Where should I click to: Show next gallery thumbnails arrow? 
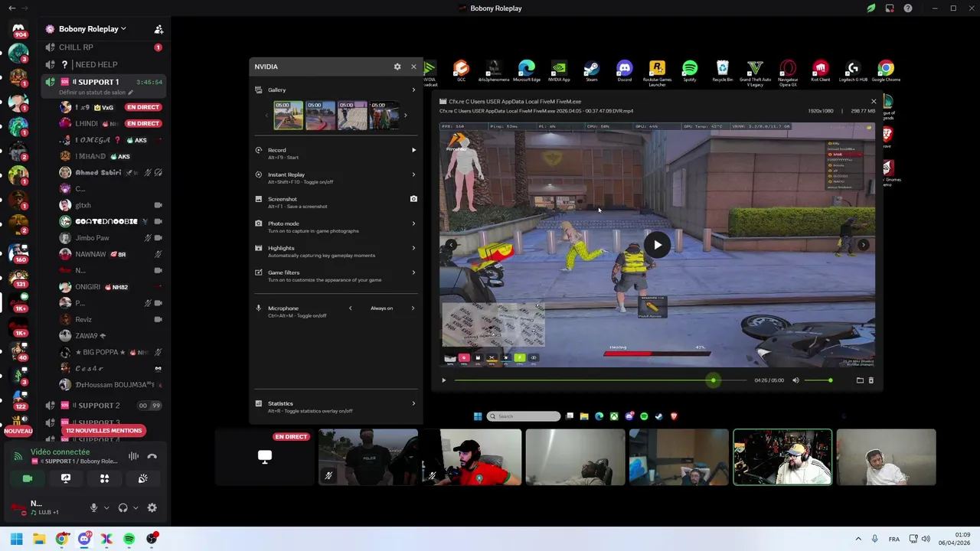(405, 116)
